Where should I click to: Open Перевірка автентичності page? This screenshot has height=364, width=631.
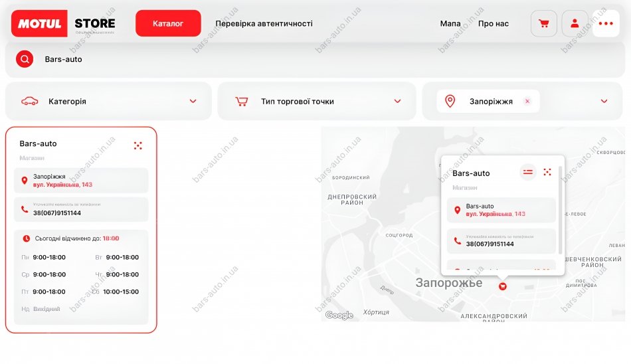click(x=264, y=23)
